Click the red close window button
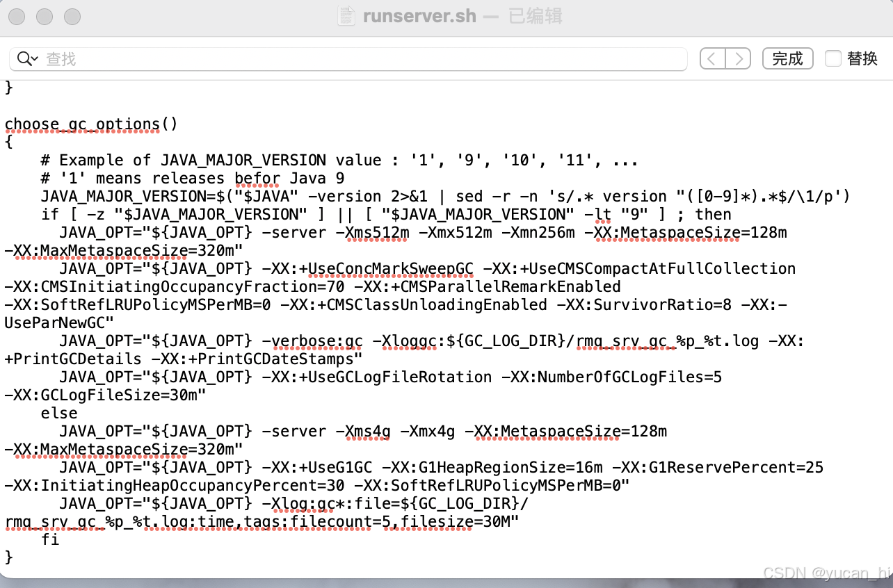This screenshot has width=893, height=588. point(16,17)
